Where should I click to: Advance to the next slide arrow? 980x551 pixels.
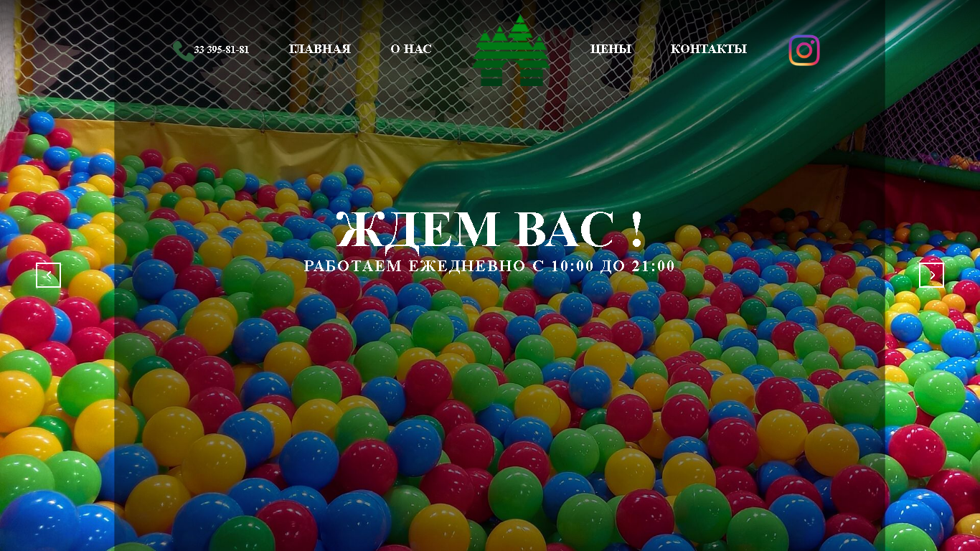(x=931, y=275)
